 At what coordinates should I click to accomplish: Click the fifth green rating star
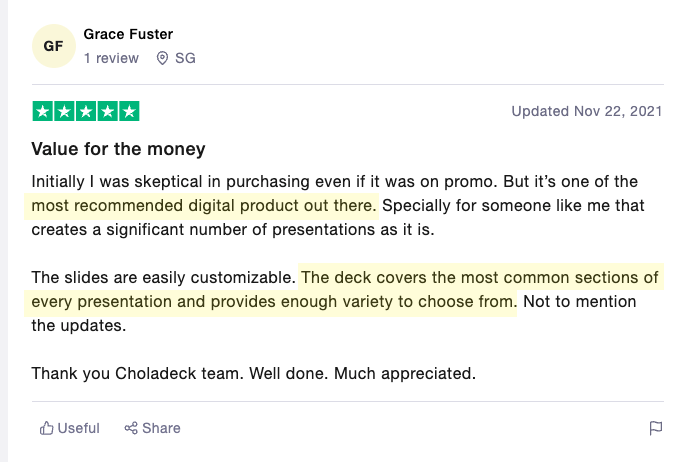[129, 111]
